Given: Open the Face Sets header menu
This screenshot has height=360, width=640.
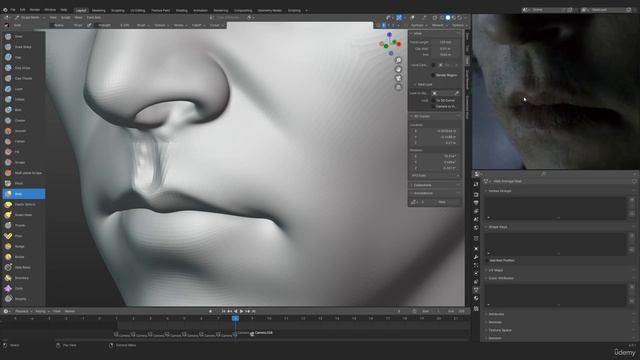Looking at the screenshot, I should point(94,18).
